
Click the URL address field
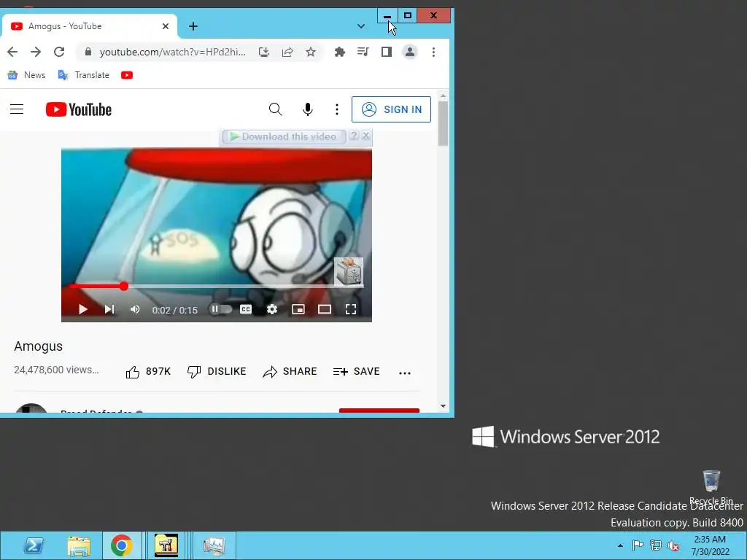point(172,52)
